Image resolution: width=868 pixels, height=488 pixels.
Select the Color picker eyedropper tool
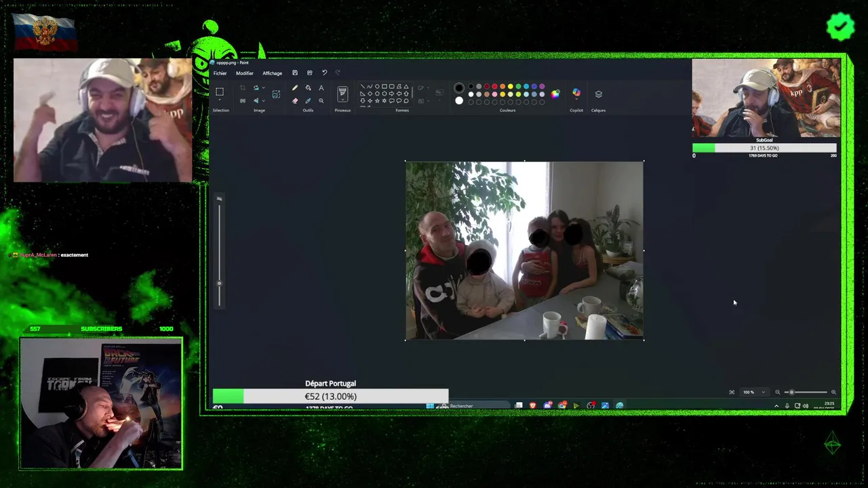(x=308, y=100)
